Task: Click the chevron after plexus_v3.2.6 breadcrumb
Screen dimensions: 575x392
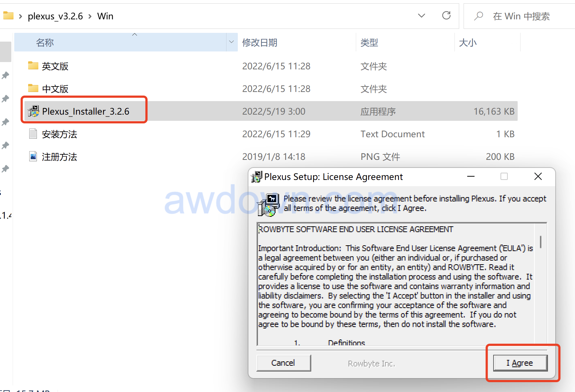Action: point(90,16)
